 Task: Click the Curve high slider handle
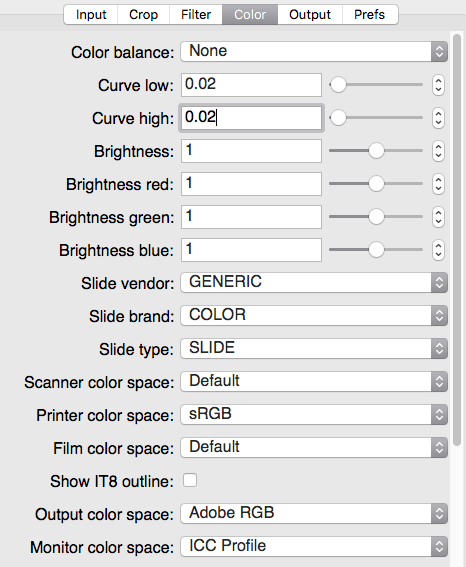338,118
